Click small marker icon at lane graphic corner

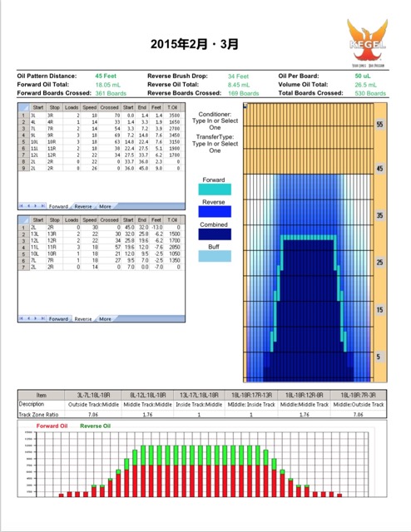click(245, 106)
